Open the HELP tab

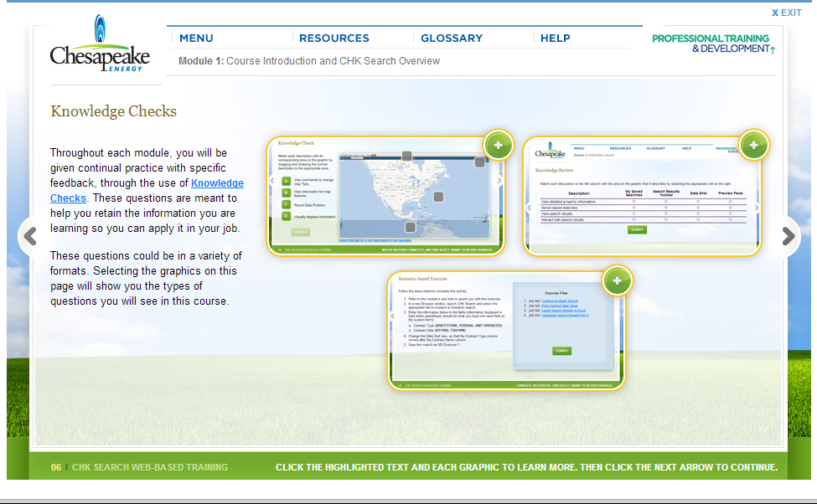[x=556, y=38]
